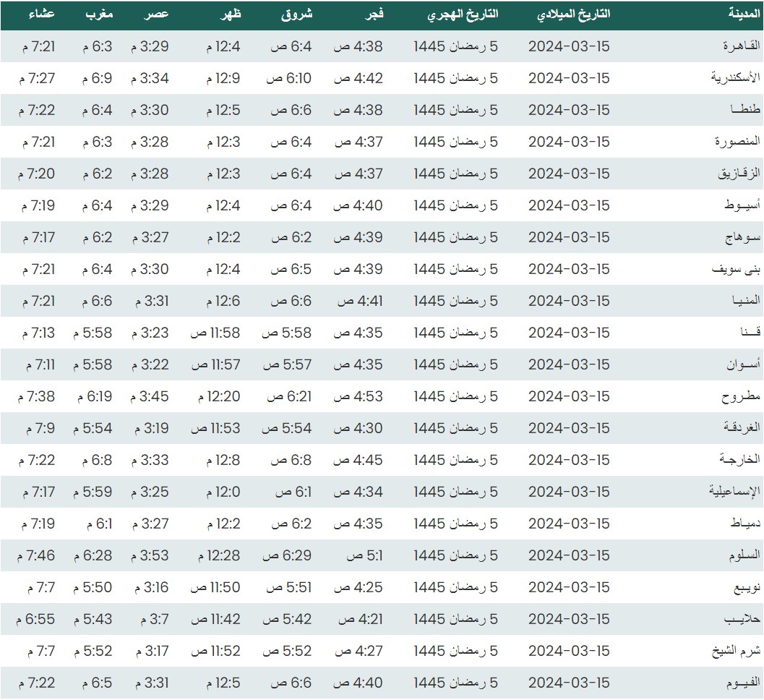Click the أسوان city cell
The image size is (764, 700).
tap(743, 364)
